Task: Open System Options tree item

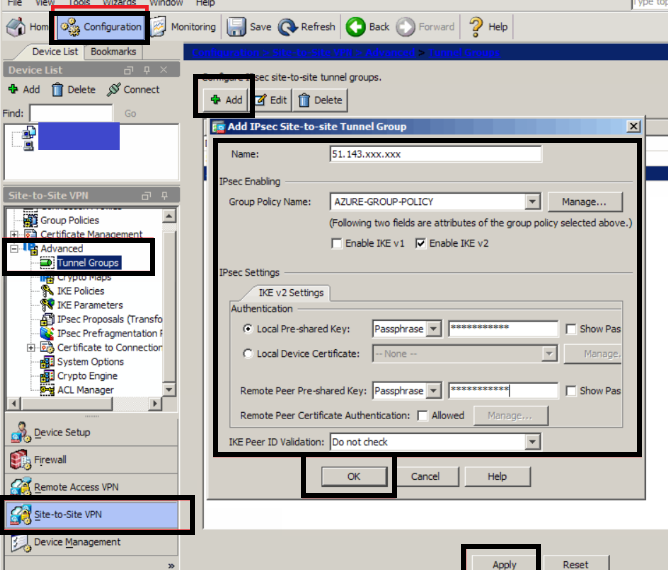Action: pos(90,362)
